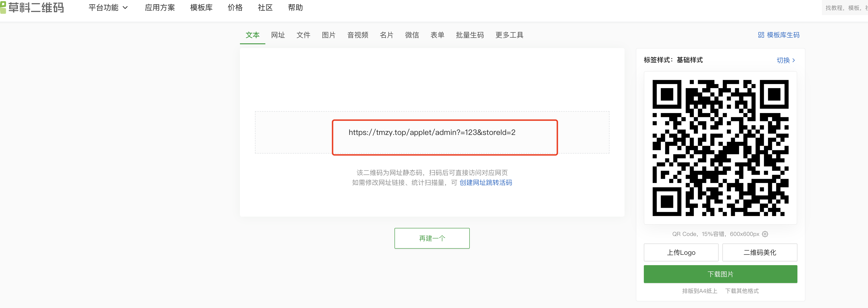Viewport: 868px width, 308px height.
Task: Click the generated QR code image
Action: (x=720, y=148)
